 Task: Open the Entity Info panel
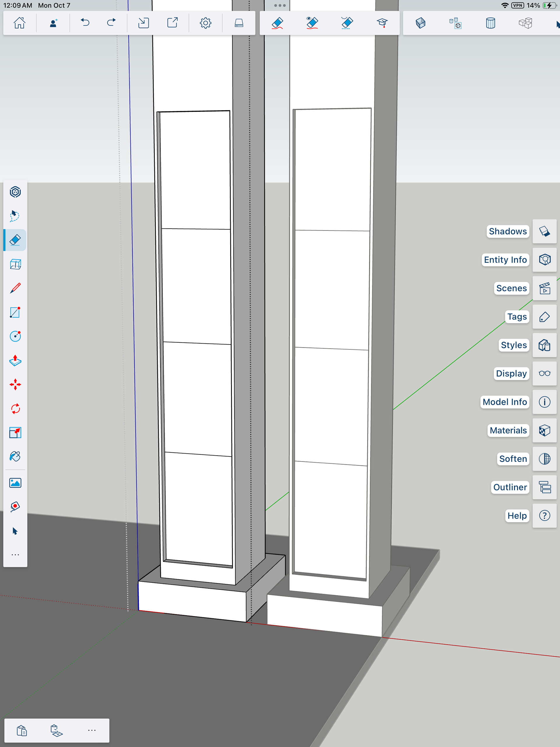tap(544, 260)
